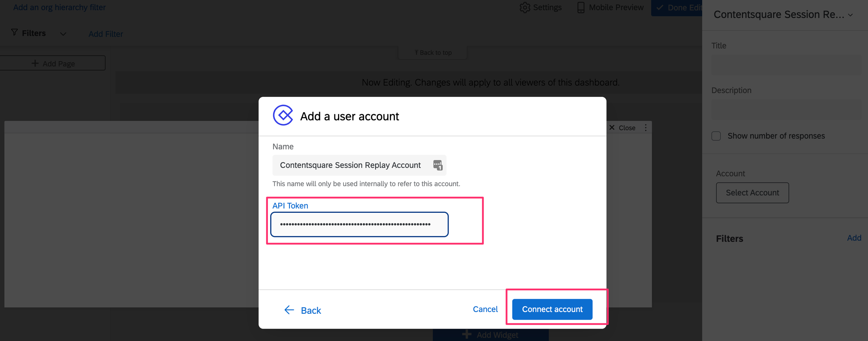This screenshot has width=868, height=341.
Task: Expand Contentsquare Session Re... widget type dropdown
Action: point(783,15)
